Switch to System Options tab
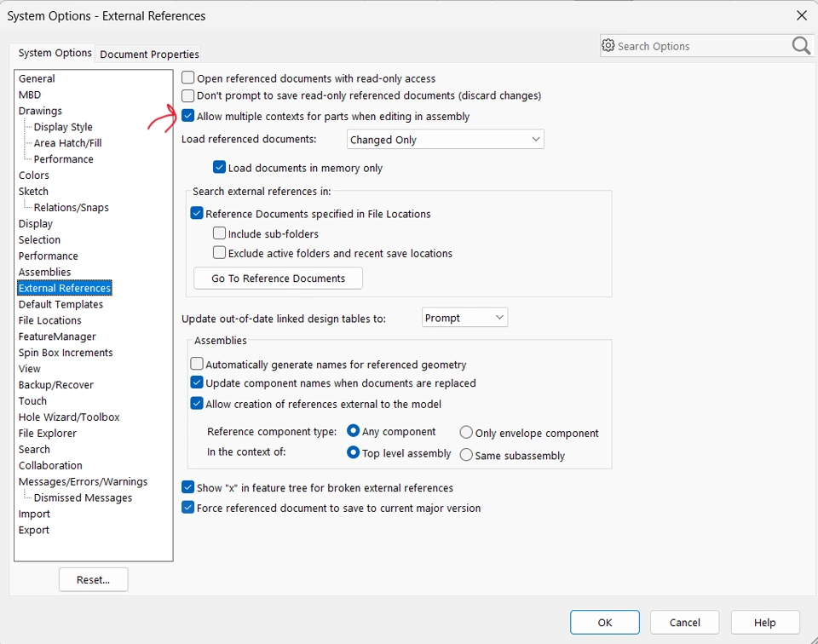 tap(55, 53)
